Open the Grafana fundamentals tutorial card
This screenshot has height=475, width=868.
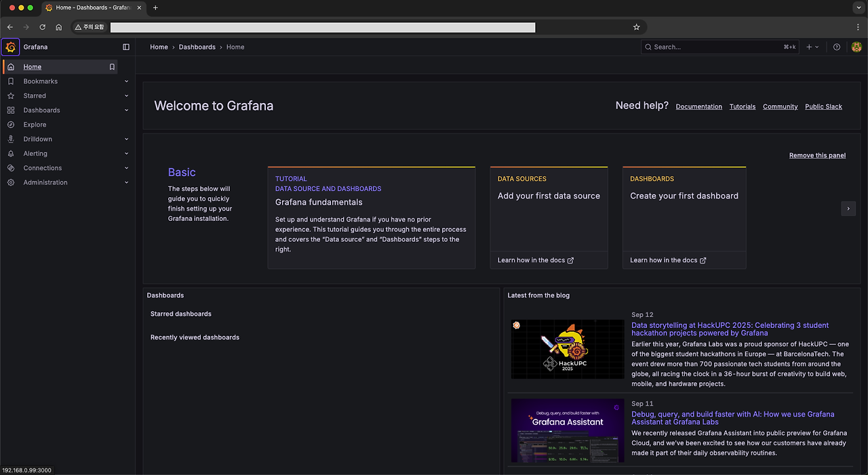pos(372,218)
